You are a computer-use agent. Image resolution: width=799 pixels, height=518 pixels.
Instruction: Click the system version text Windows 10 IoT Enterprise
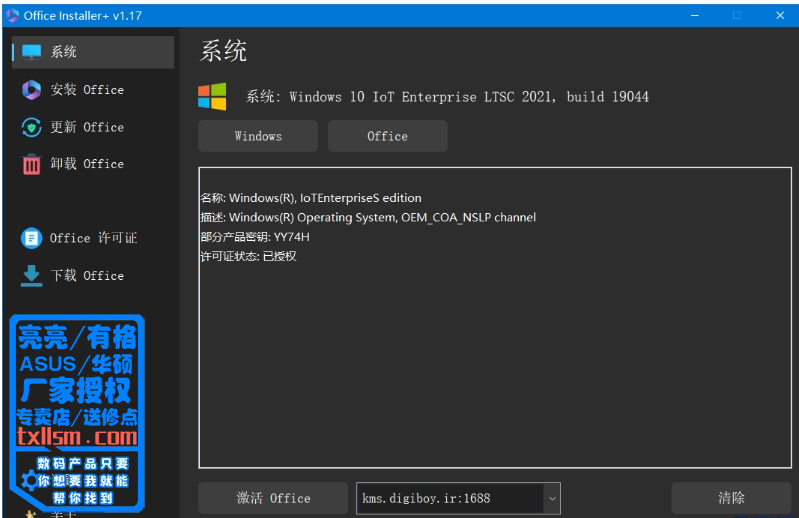coord(447,97)
